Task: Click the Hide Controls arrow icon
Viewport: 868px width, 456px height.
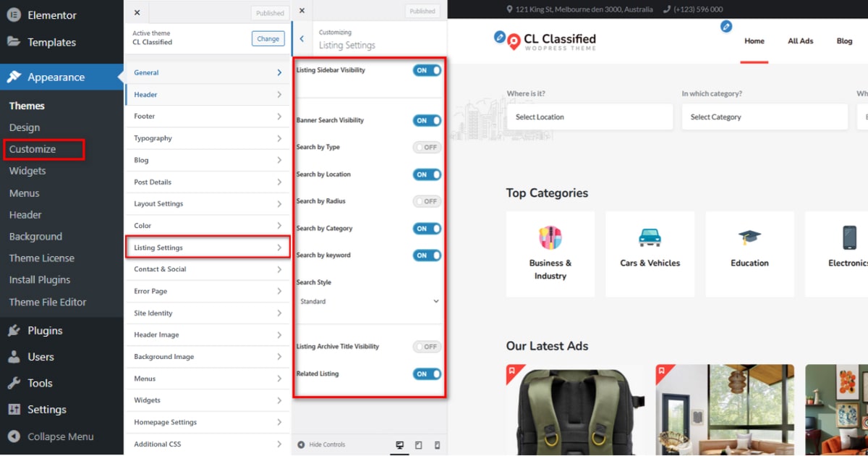Action: [x=302, y=444]
